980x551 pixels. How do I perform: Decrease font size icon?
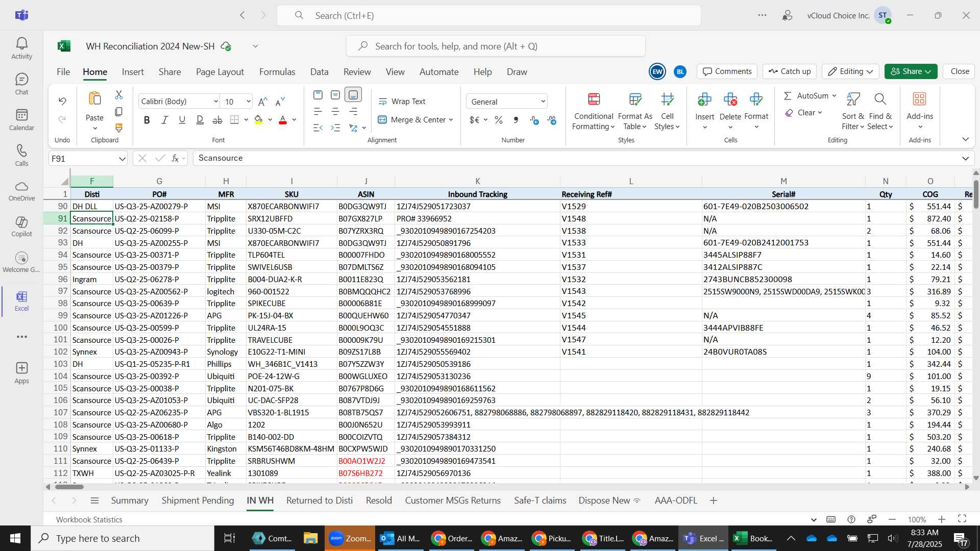pyautogui.click(x=280, y=102)
